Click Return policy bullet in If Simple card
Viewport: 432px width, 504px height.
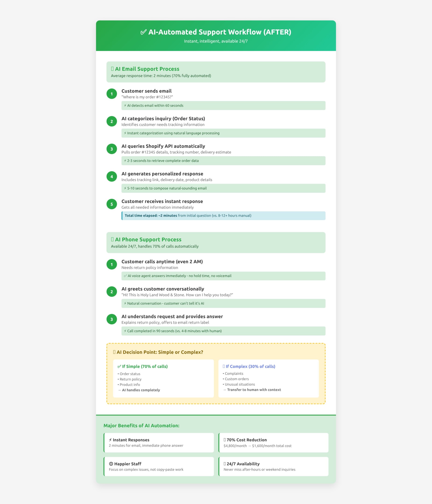tap(129, 379)
